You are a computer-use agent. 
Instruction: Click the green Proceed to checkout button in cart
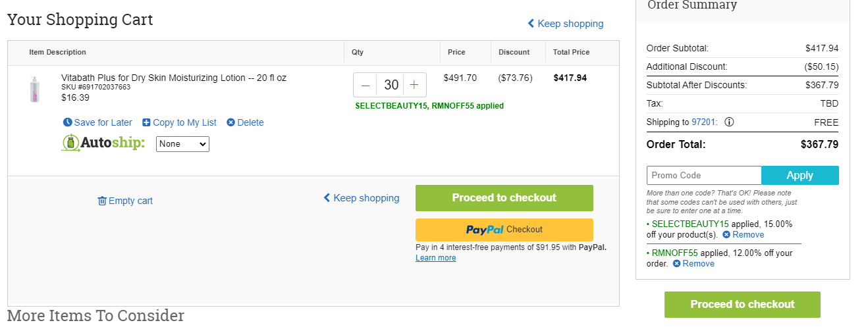click(504, 198)
